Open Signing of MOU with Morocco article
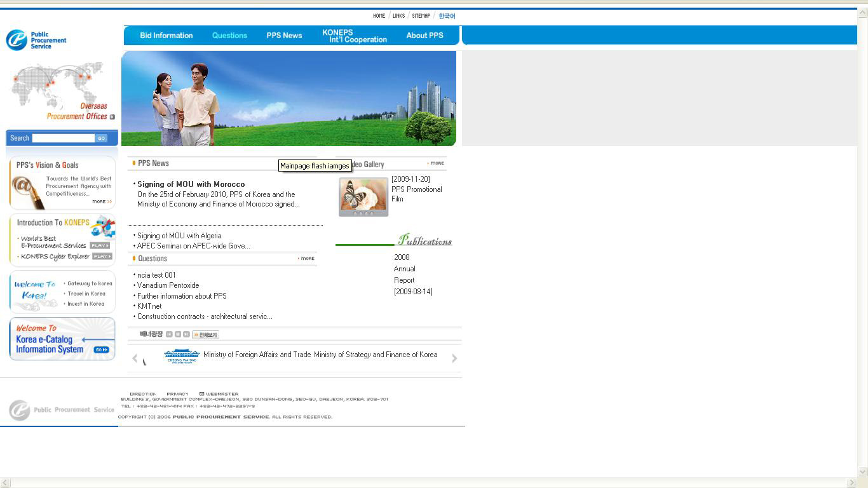This screenshot has width=868, height=488. [191, 184]
